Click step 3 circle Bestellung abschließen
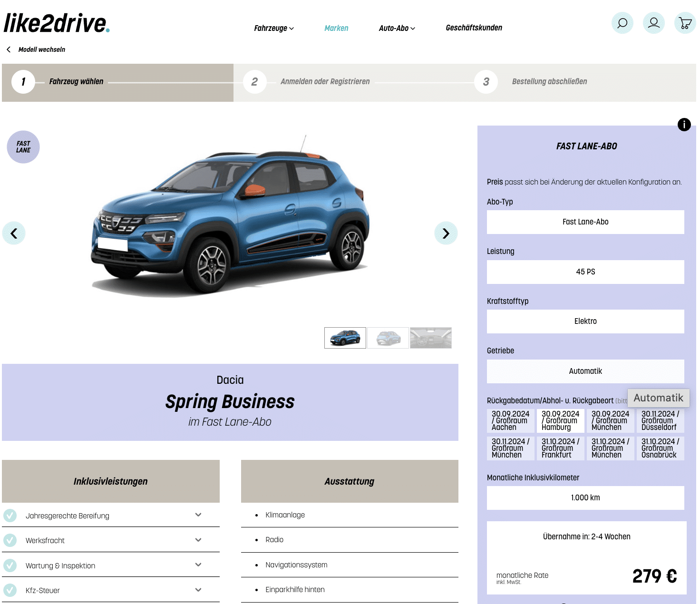Viewport: 700px width, 604px height. 486,82
